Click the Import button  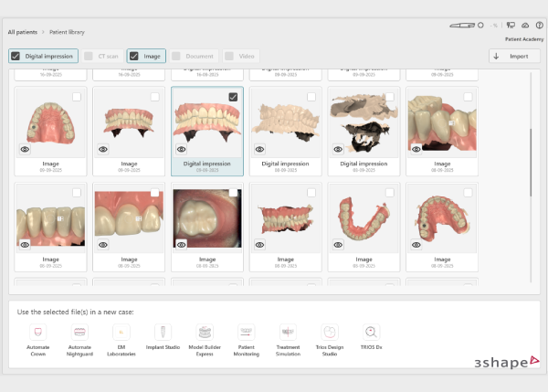pos(514,56)
